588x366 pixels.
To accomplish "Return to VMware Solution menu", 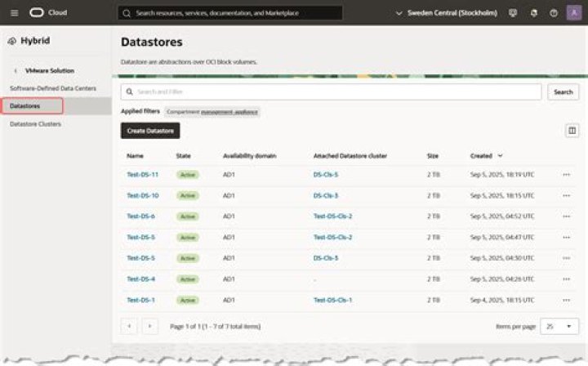I will coord(50,70).
